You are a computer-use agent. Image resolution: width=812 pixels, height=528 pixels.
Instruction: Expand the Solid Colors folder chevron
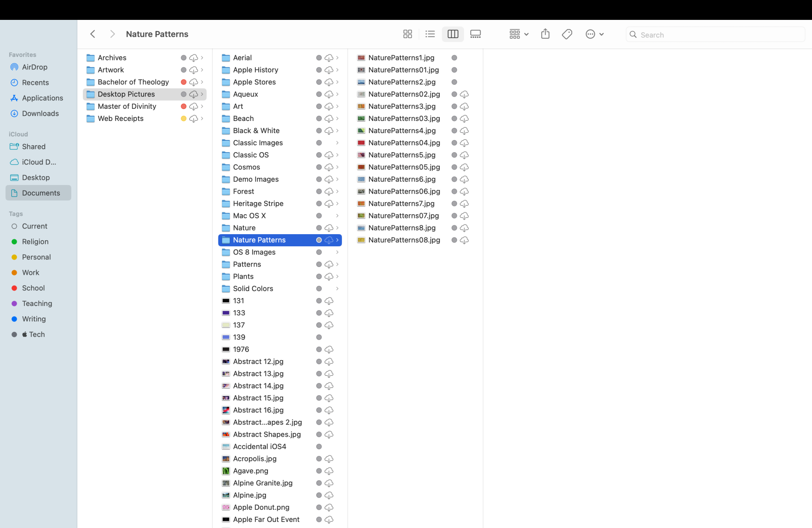337,289
